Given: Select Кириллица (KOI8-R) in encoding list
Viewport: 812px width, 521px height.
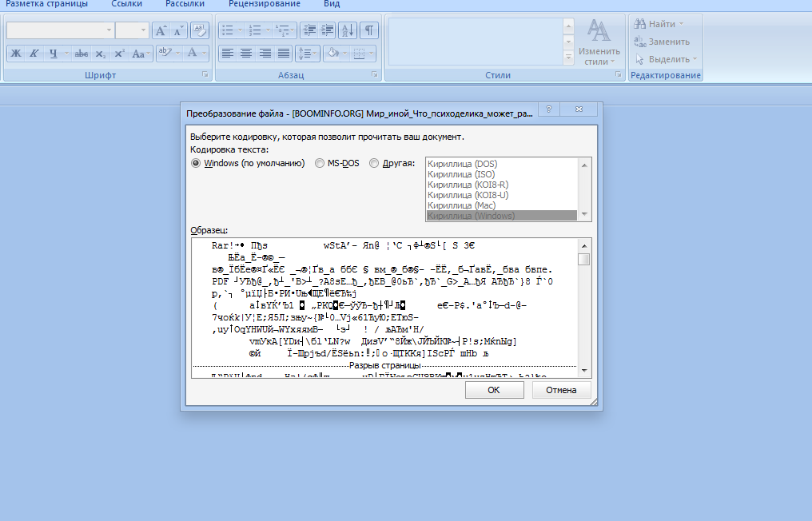Looking at the screenshot, I should click(468, 185).
